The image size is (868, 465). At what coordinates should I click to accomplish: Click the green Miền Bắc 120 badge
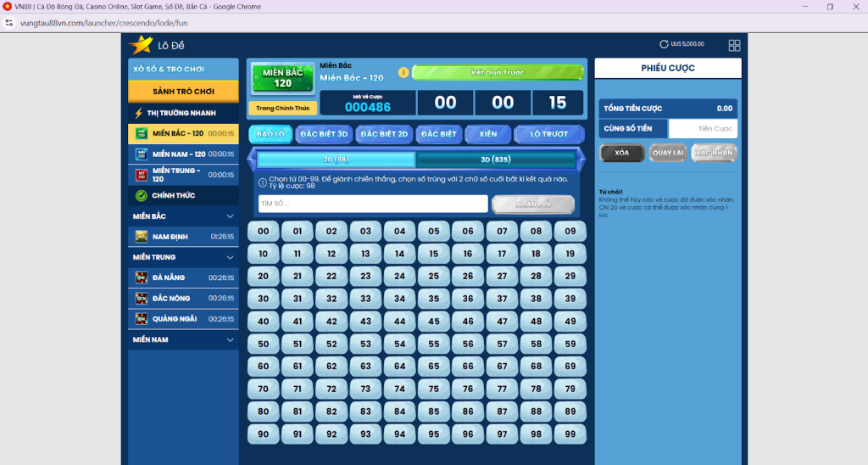coord(282,78)
